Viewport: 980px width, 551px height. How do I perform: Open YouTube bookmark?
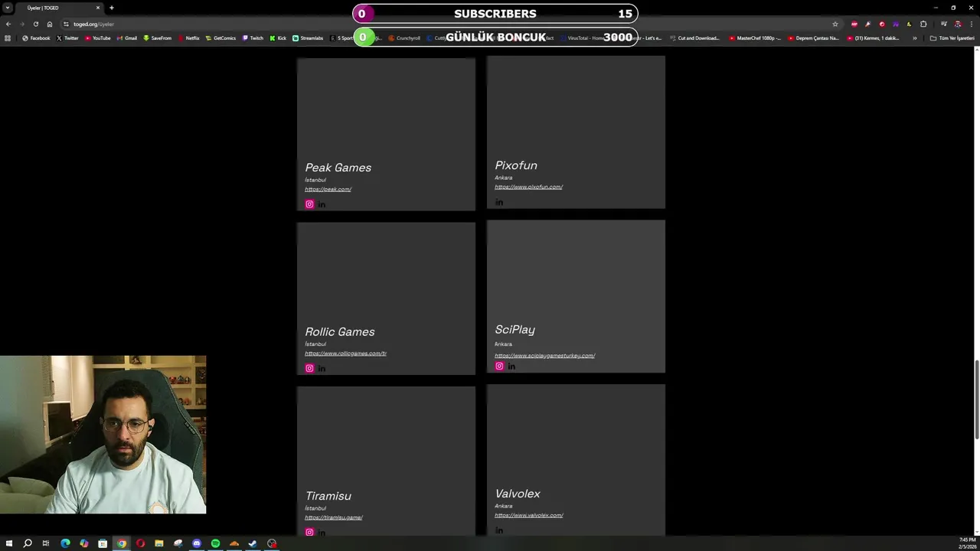pos(97,38)
